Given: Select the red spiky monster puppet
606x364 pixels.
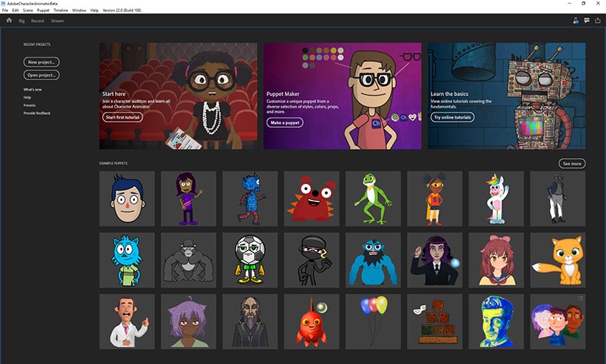Looking at the screenshot, I should [x=311, y=199].
